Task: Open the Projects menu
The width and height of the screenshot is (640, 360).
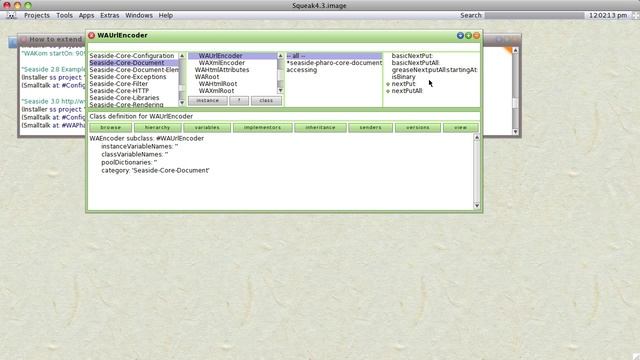Action: [x=37, y=15]
